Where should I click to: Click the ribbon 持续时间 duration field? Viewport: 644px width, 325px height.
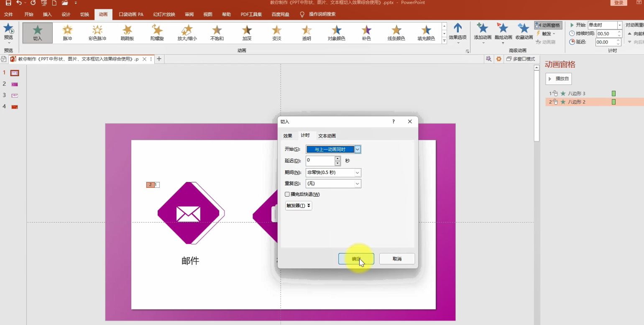click(x=607, y=33)
